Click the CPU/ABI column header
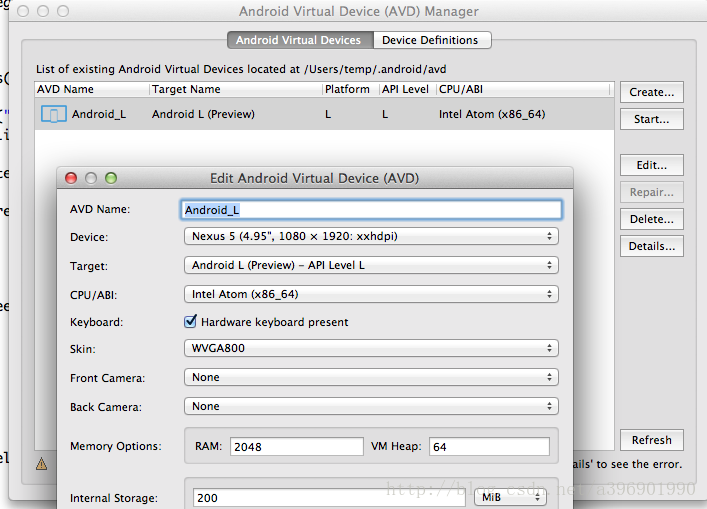Screen dimensions: 707x509 [523, 89]
